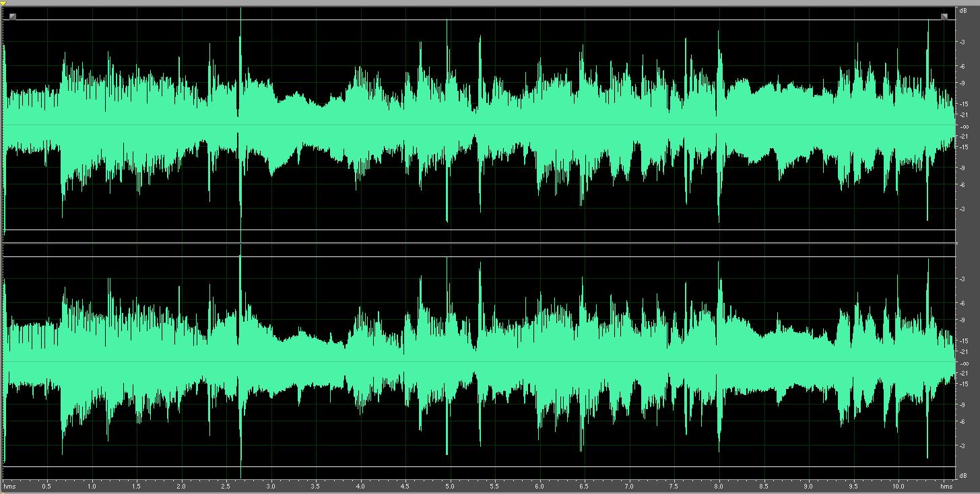The image size is (980, 494).
Task: Click the top -6 dB mark of lower channel
Action: tap(964, 304)
